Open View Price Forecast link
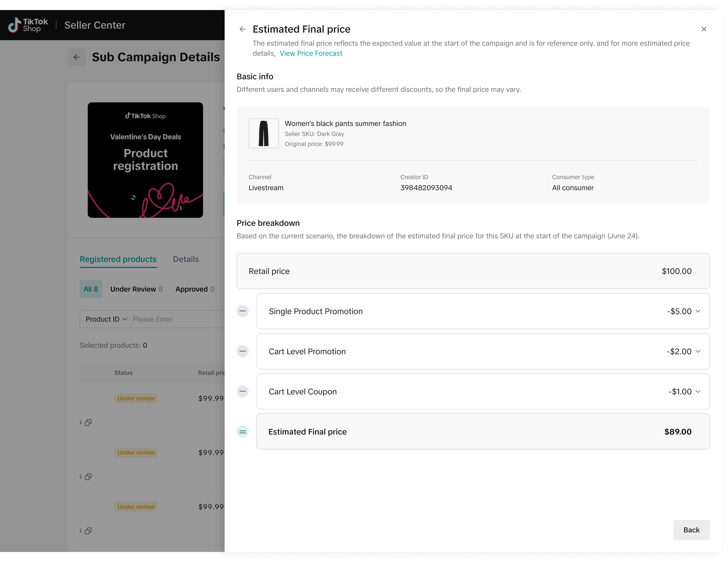728x562 pixels. pos(311,53)
